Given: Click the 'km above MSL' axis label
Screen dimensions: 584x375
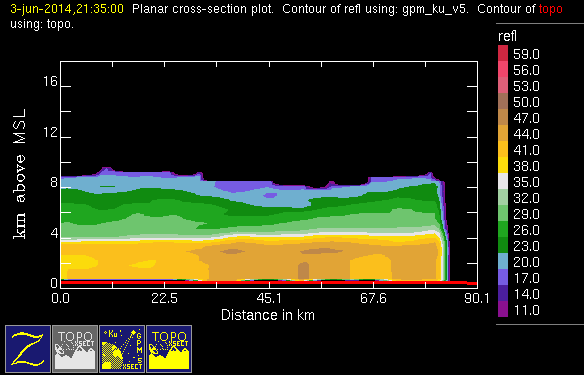Looking at the screenshot, I should tap(19, 174).
